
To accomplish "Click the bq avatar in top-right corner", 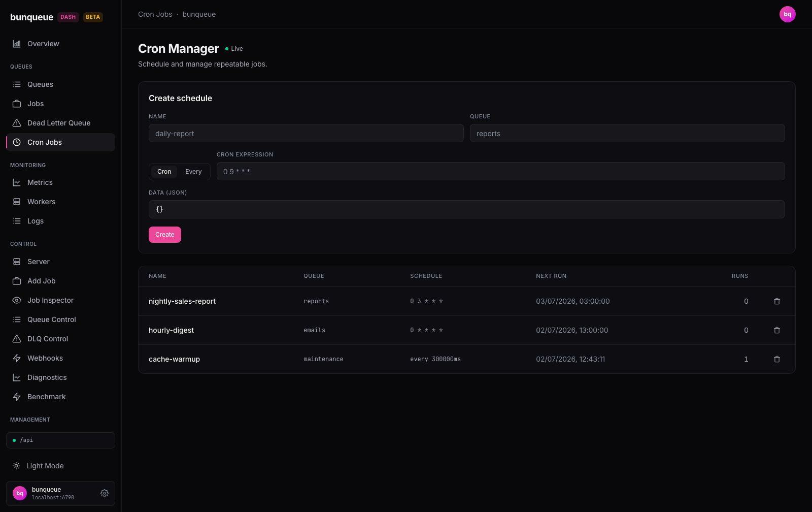I will coord(788,14).
